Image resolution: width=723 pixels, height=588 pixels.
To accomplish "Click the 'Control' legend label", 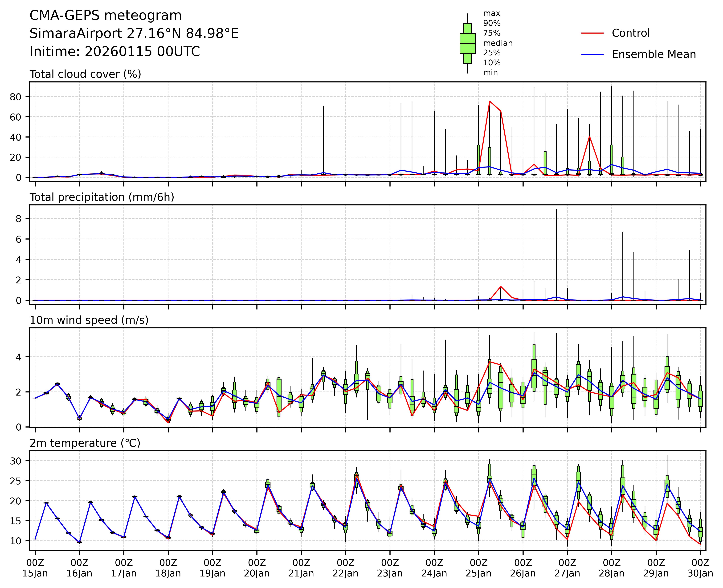I will [x=631, y=33].
